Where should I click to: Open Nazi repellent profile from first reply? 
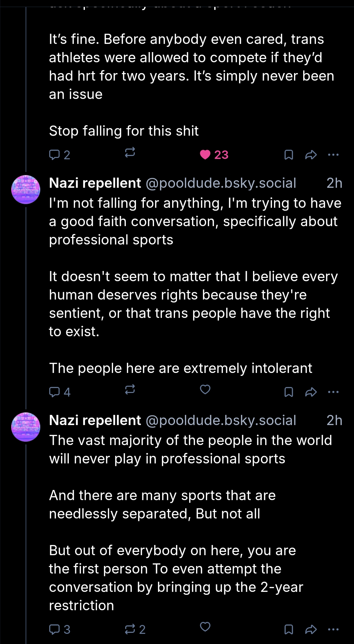95,183
